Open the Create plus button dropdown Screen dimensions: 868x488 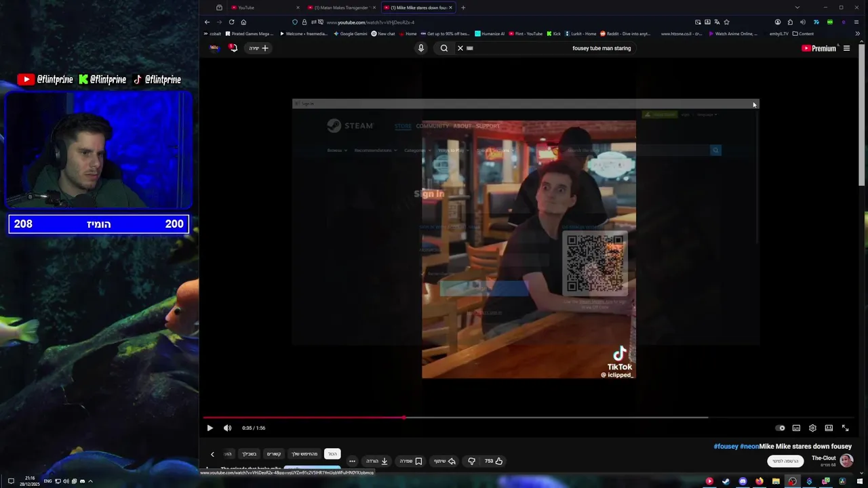[x=258, y=48]
